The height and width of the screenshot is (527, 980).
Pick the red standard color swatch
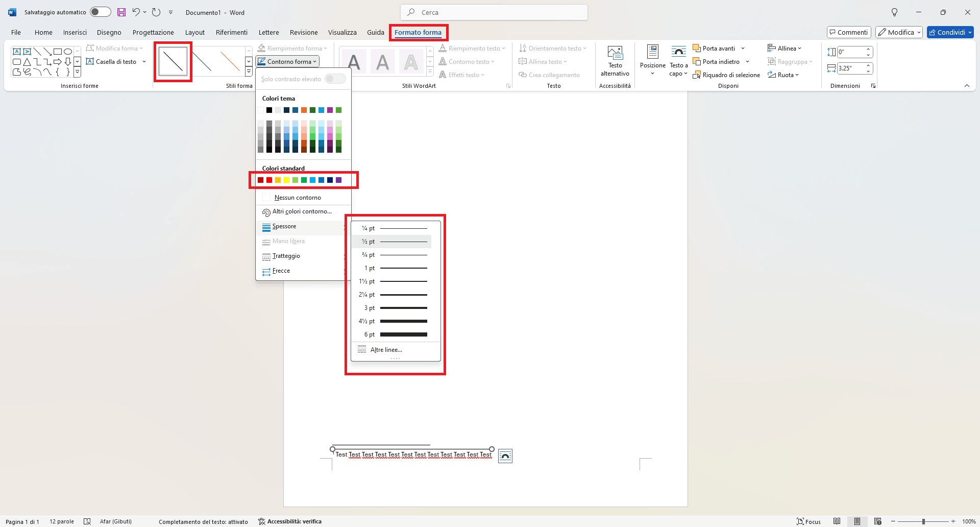[x=269, y=180]
